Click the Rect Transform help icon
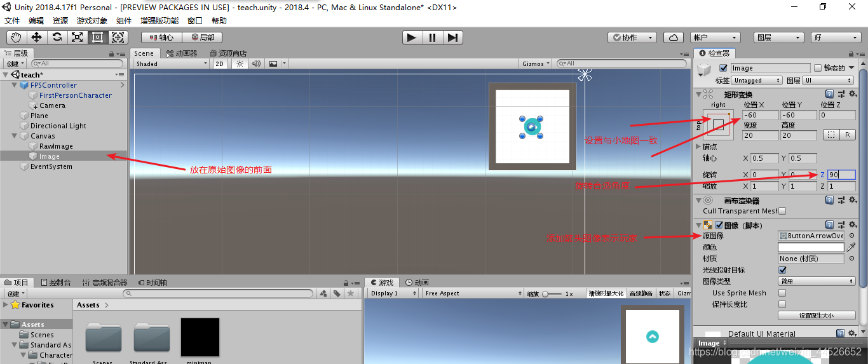The height and width of the screenshot is (364, 868). 829,94
